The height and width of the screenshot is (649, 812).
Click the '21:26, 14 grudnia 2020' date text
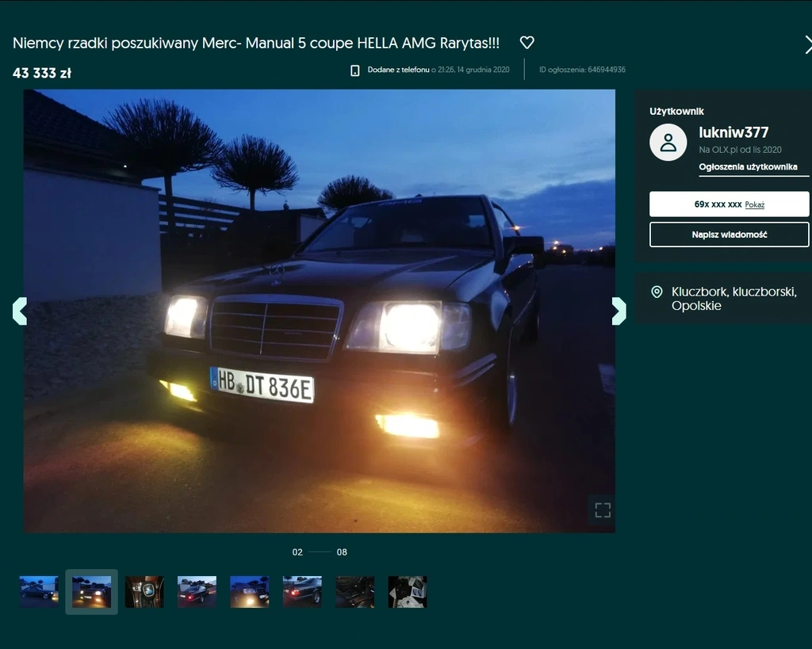coord(474,70)
